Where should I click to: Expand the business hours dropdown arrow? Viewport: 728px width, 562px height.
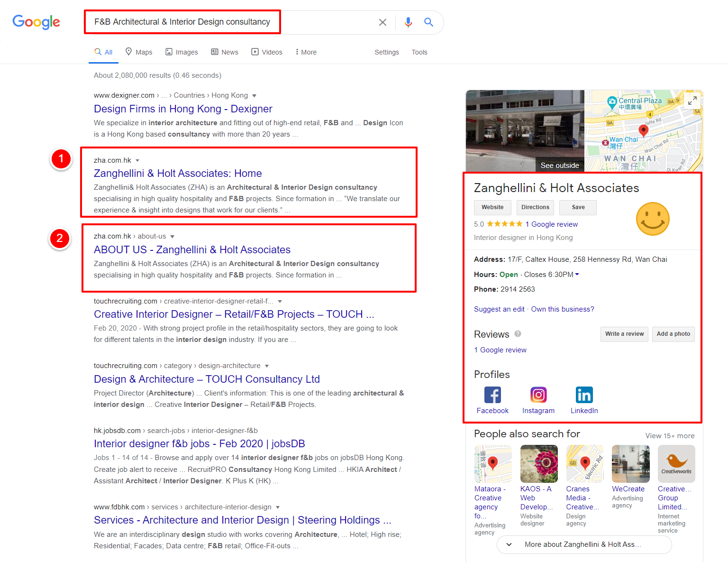click(577, 275)
